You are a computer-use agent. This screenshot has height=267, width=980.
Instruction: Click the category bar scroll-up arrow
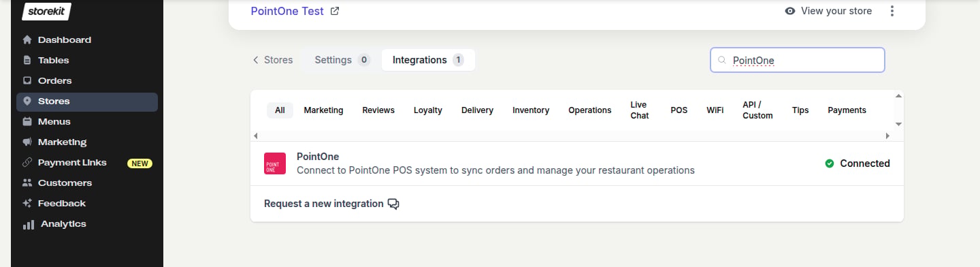click(x=898, y=96)
